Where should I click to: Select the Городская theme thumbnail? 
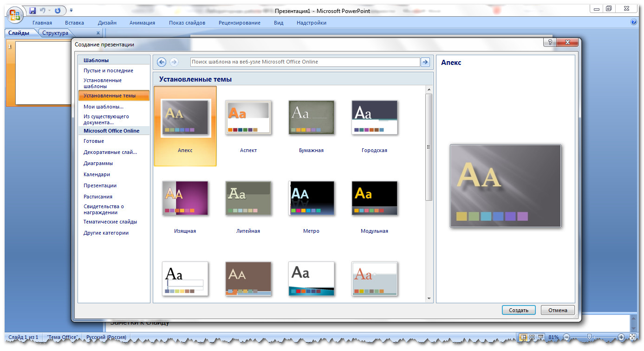click(374, 118)
